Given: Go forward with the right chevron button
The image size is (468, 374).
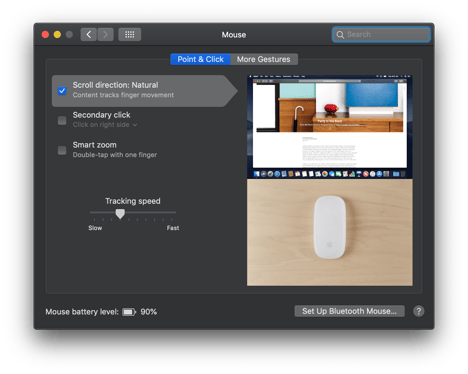Looking at the screenshot, I should coord(105,35).
